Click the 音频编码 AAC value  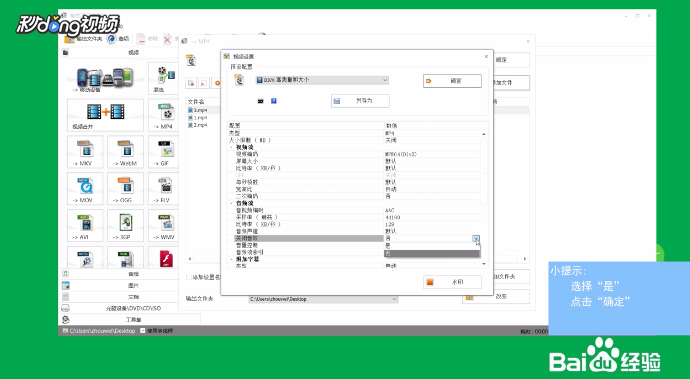[389, 210]
